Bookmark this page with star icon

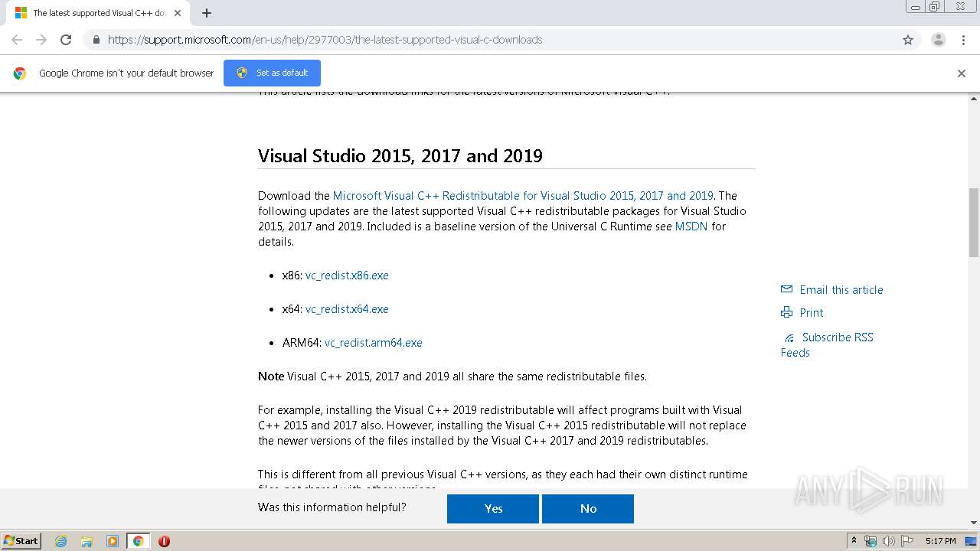pyautogui.click(x=908, y=40)
